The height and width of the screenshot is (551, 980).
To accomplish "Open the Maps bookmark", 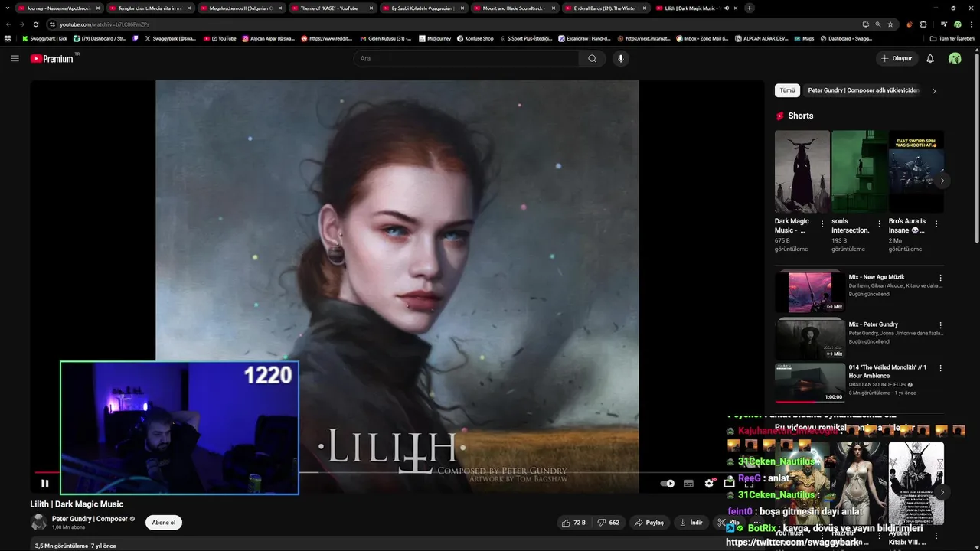I will coord(804,38).
